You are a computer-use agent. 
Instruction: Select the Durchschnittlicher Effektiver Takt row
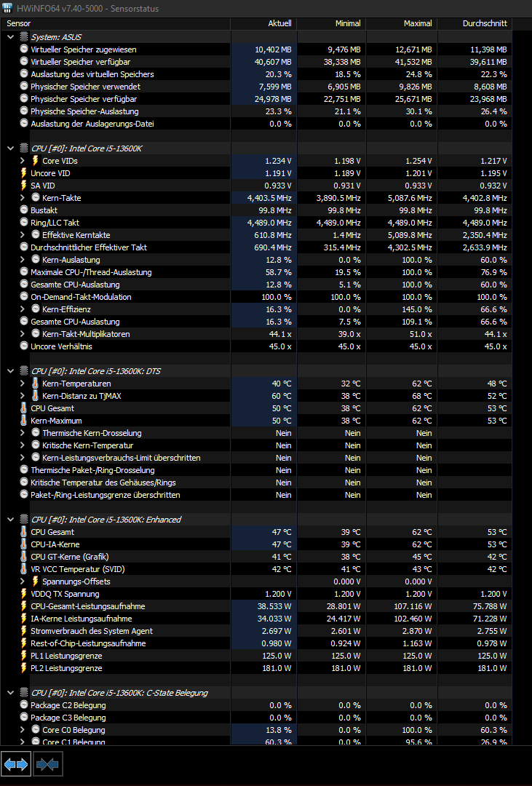(x=256, y=247)
